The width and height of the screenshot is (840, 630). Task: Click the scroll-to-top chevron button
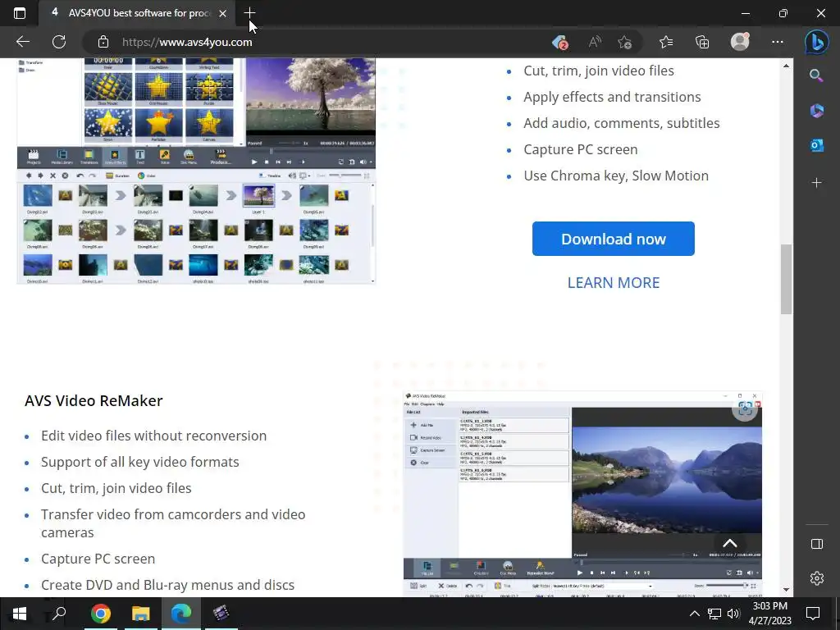coord(729,543)
